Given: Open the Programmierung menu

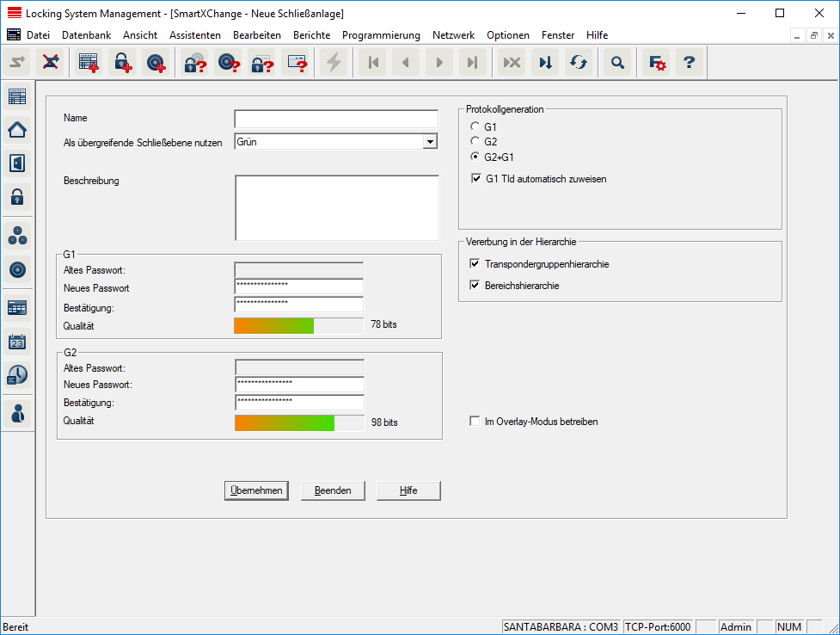Looking at the screenshot, I should coord(381,35).
